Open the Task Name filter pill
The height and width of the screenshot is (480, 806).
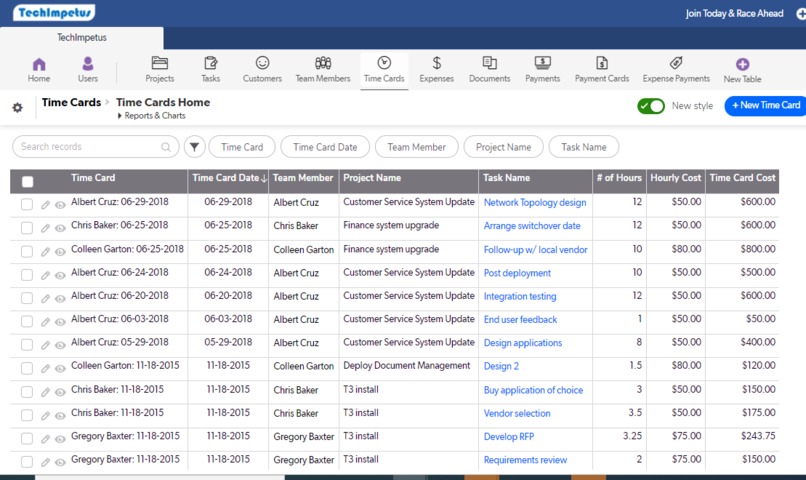[583, 147]
